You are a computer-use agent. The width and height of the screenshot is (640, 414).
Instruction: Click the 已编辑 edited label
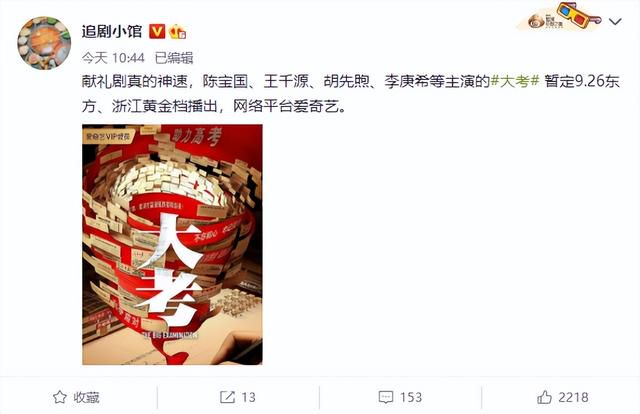(x=174, y=58)
